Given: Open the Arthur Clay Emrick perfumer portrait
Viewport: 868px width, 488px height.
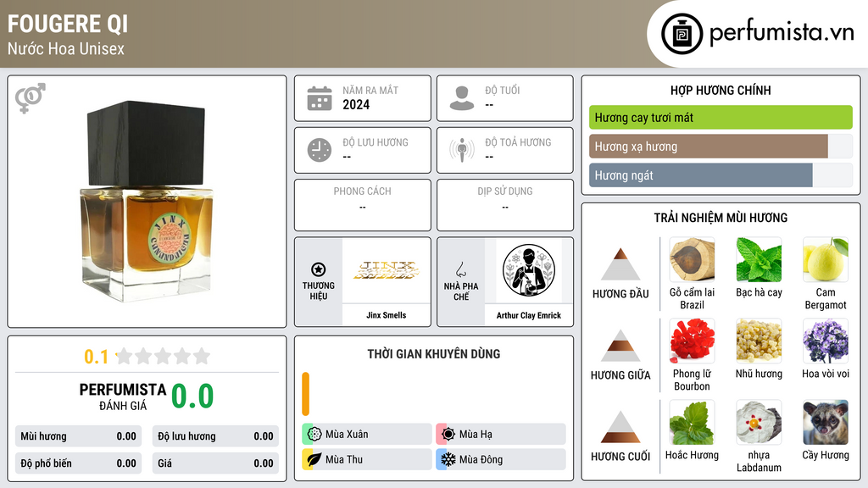Looking at the screenshot, I should [529, 270].
